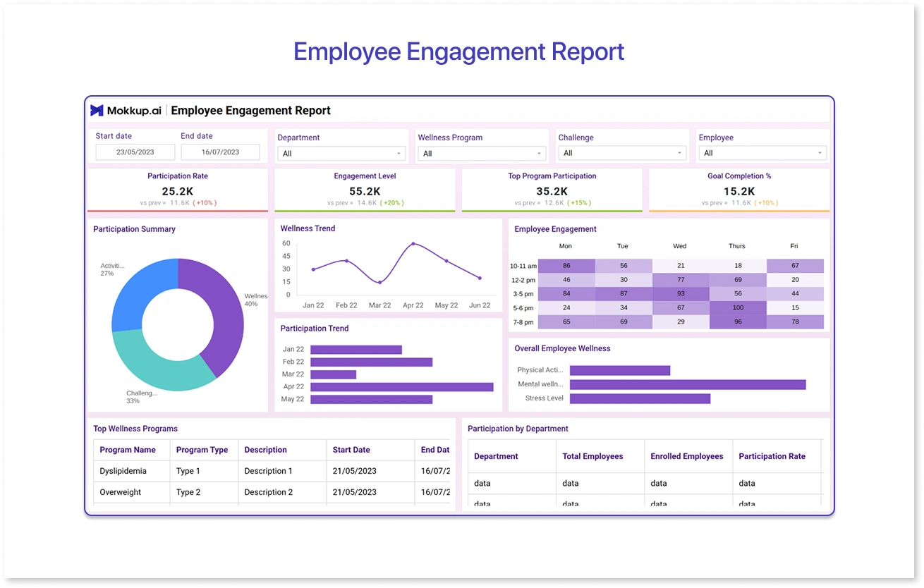This screenshot has height=588, width=924.
Task: Click the Start Date column header
Action: click(370, 450)
